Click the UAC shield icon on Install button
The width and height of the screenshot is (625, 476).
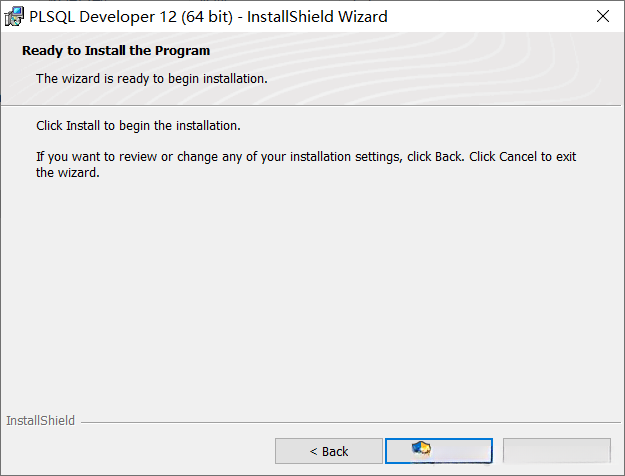pos(421,449)
